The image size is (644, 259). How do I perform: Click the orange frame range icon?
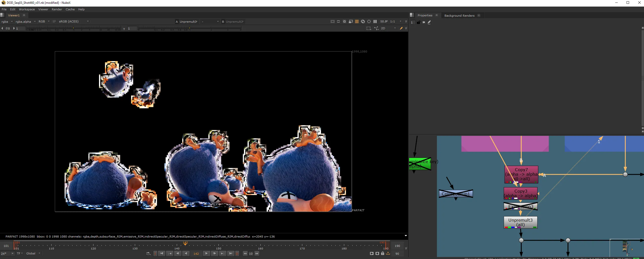tap(388, 253)
